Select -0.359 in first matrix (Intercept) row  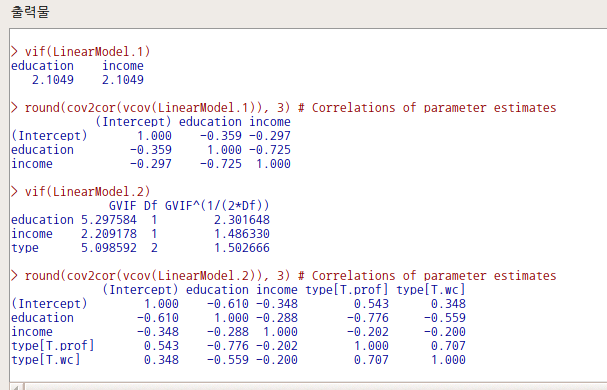[221, 136]
